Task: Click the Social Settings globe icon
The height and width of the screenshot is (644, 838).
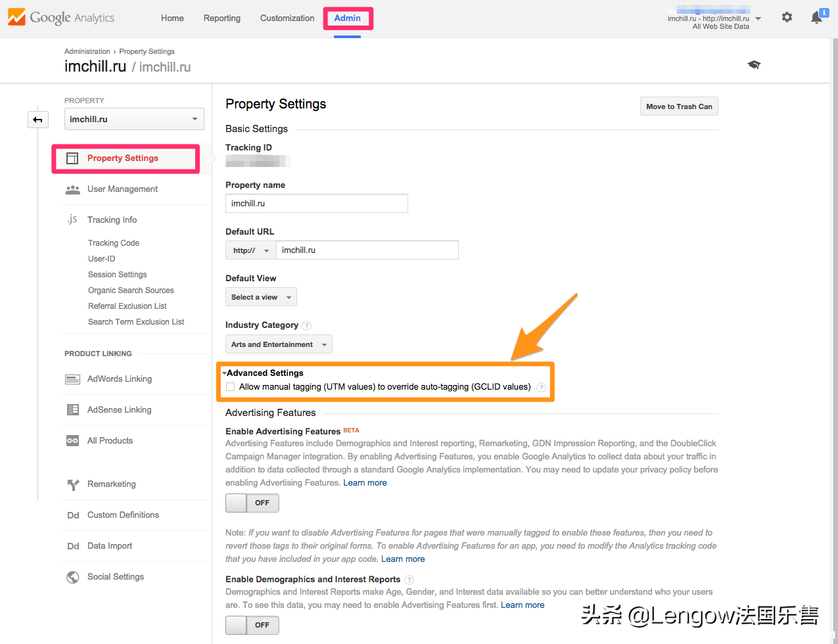Action: pyautogui.click(x=72, y=577)
